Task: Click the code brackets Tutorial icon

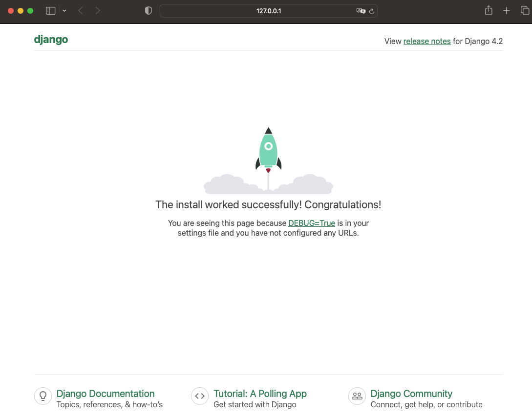Action: tap(200, 396)
